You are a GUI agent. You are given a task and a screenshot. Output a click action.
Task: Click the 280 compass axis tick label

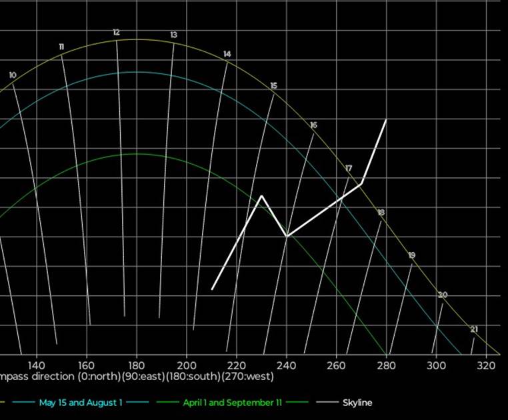(386, 366)
